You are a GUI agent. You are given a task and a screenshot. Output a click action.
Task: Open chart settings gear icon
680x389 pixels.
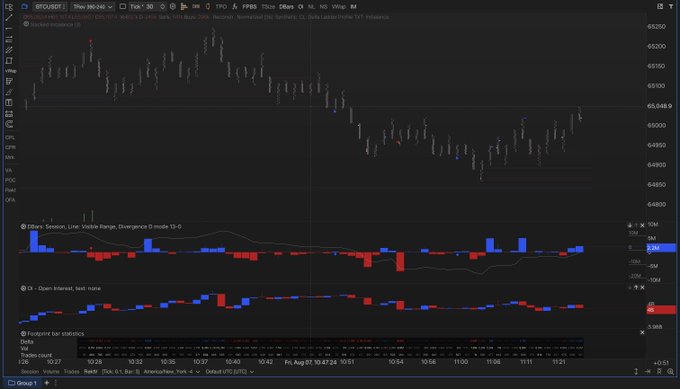click(173, 7)
